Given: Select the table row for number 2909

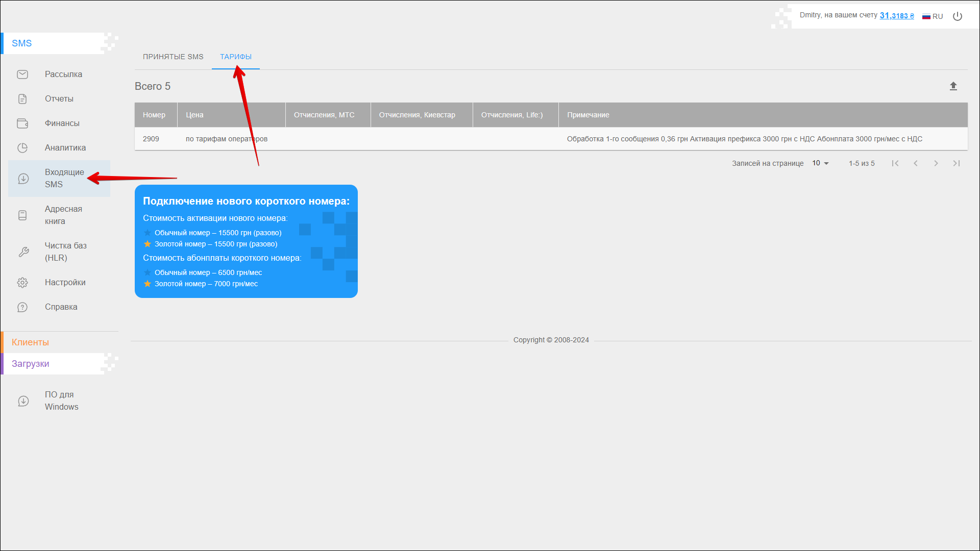Looking at the screenshot, I should 357,139.
